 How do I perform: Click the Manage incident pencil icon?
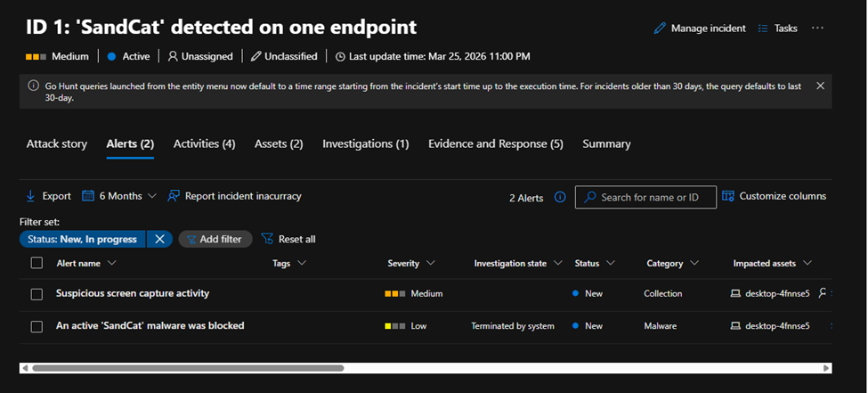[660, 29]
